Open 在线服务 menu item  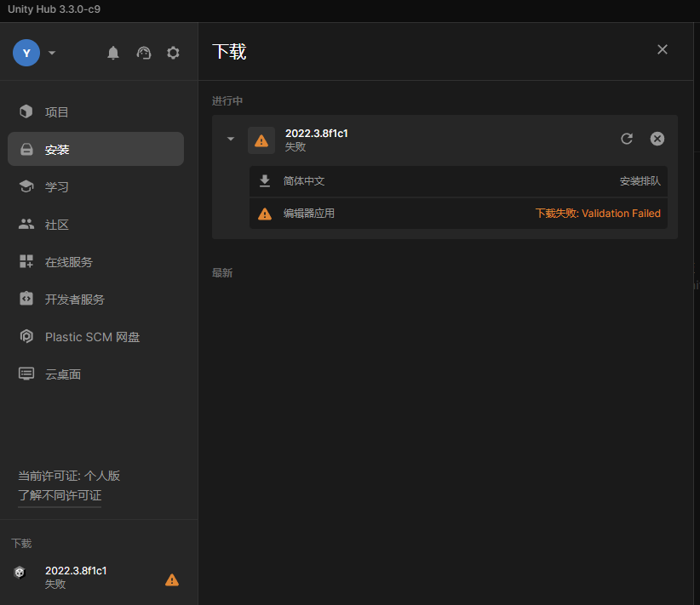(95, 261)
